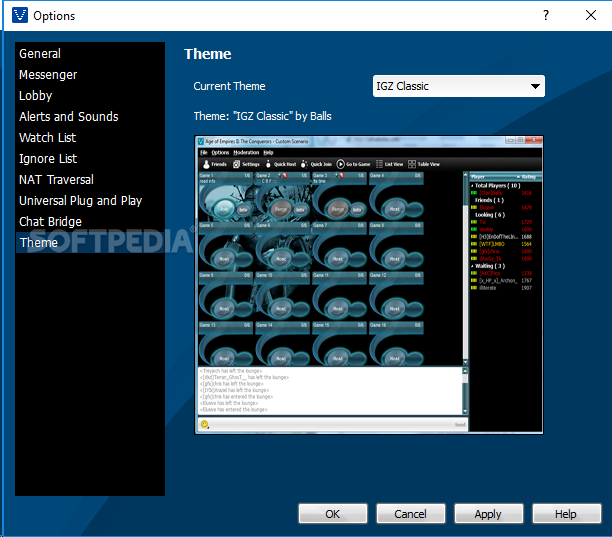Click the IGZ Classic theme preview image

coord(368,285)
